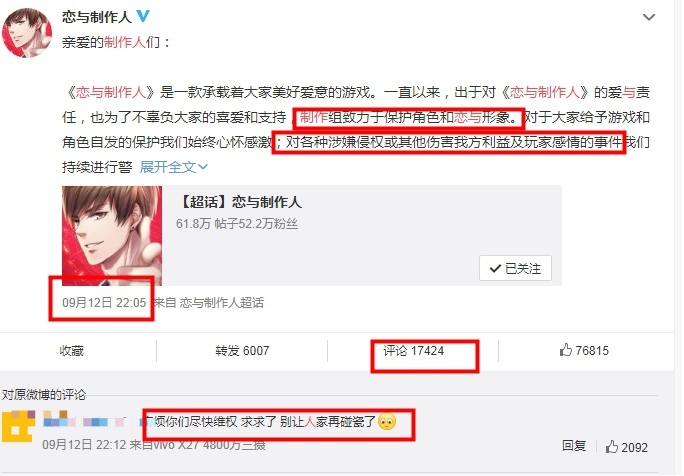Expand full post via 展开全文
684x476 pixels.
(x=174, y=167)
